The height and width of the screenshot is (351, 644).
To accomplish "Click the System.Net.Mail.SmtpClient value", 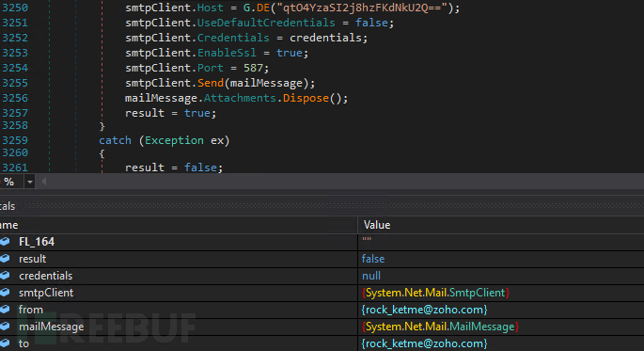I will (x=436, y=293).
